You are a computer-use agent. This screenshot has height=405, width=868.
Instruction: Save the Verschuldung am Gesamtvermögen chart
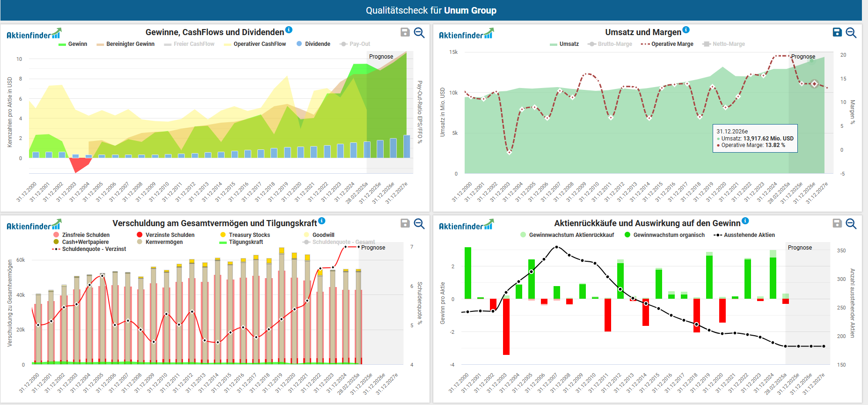pos(405,223)
